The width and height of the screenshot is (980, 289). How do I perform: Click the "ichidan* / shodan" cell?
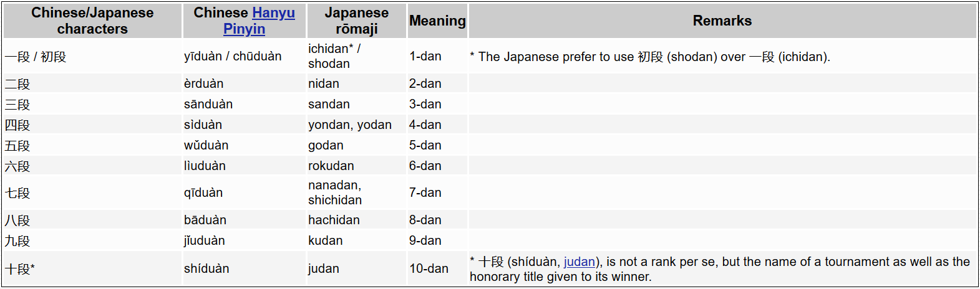coord(334,56)
